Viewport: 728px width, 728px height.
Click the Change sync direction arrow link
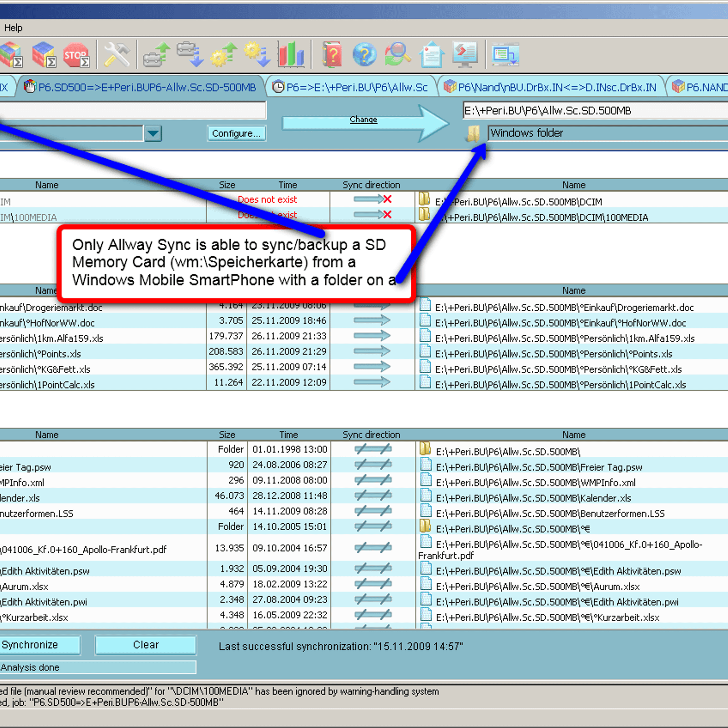363,120
